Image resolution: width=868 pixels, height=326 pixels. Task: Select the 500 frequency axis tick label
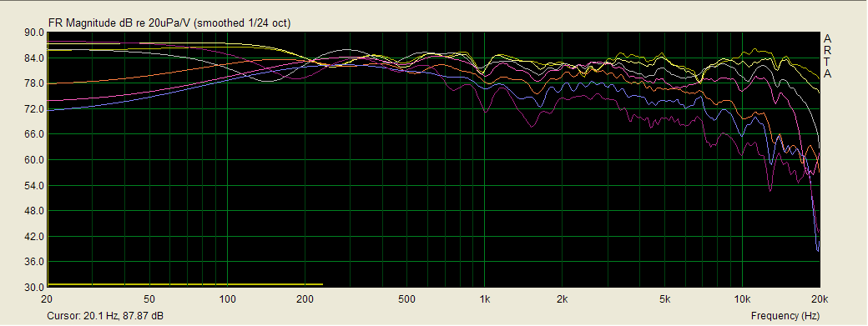pyautogui.click(x=407, y=300)
